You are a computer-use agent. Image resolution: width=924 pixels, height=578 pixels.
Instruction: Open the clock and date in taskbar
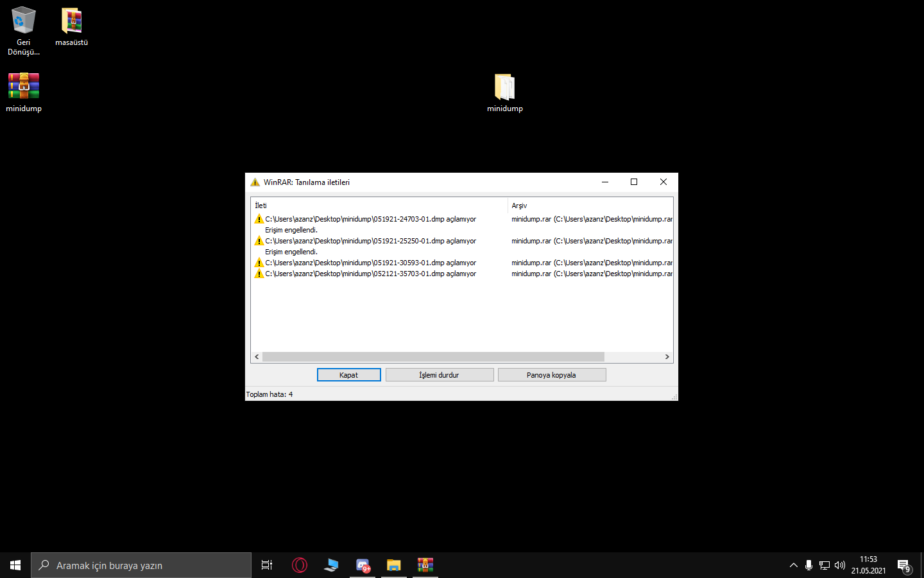point(868,565)
